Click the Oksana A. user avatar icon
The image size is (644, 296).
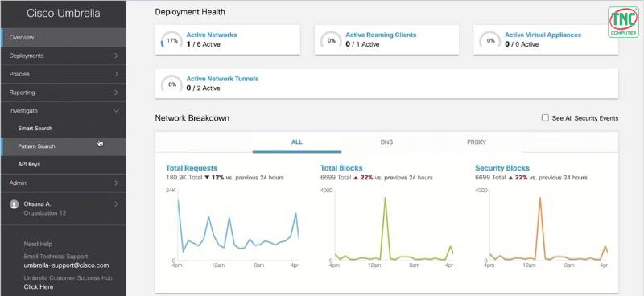tap(14, 204)
